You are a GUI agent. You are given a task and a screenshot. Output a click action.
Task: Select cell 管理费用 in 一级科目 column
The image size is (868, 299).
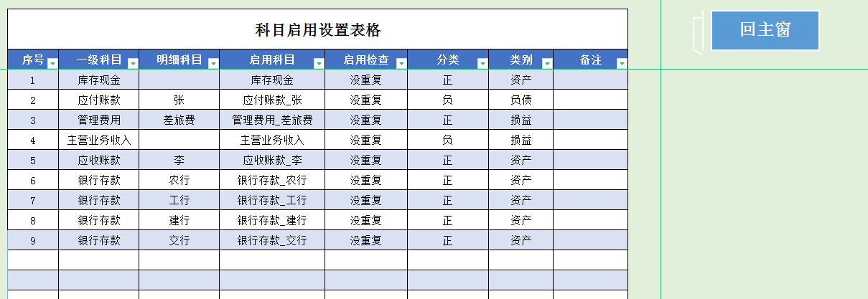click(x=99, y=120)
